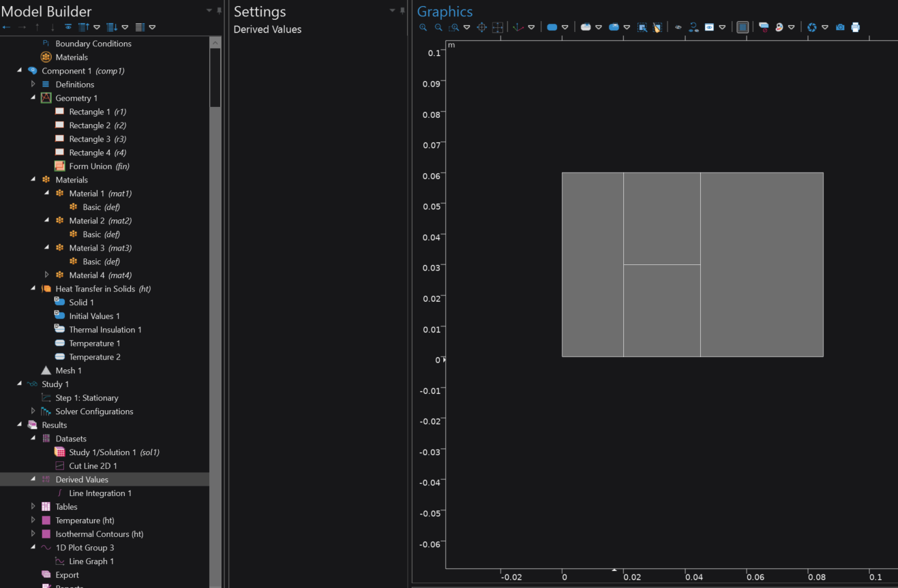Select the Cut Line 2D 1 dataset
The height and width of the screenshot is (588, 898).
93,466
